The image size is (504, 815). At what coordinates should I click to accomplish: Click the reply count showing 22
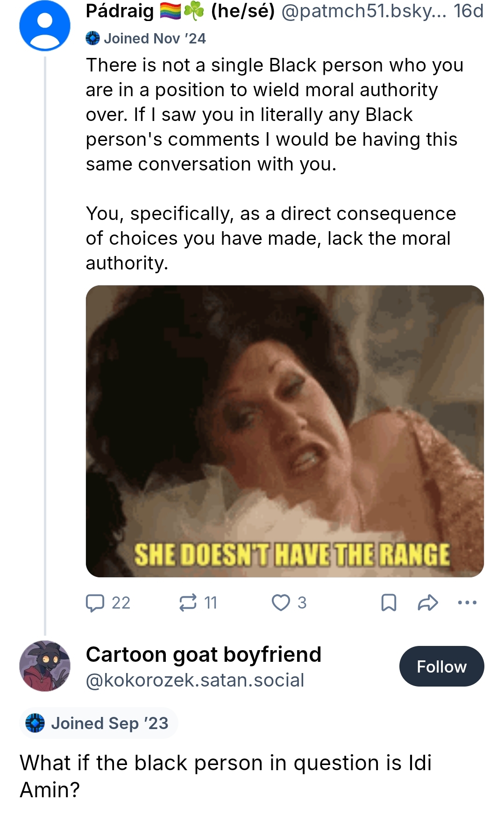pos(121,602)
